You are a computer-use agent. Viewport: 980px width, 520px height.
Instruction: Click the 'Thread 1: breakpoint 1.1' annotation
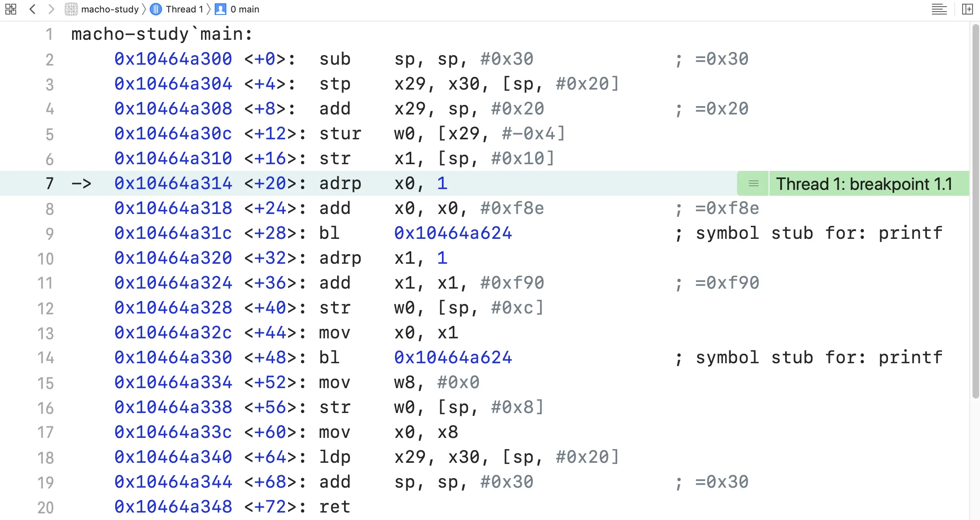[x=864, y=183]
